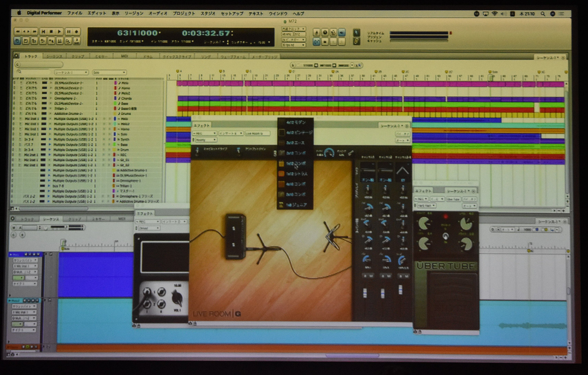588x375 pixels.
Task: Click the amp cabinet in Live Room G
Action: [x=235, y=236]
